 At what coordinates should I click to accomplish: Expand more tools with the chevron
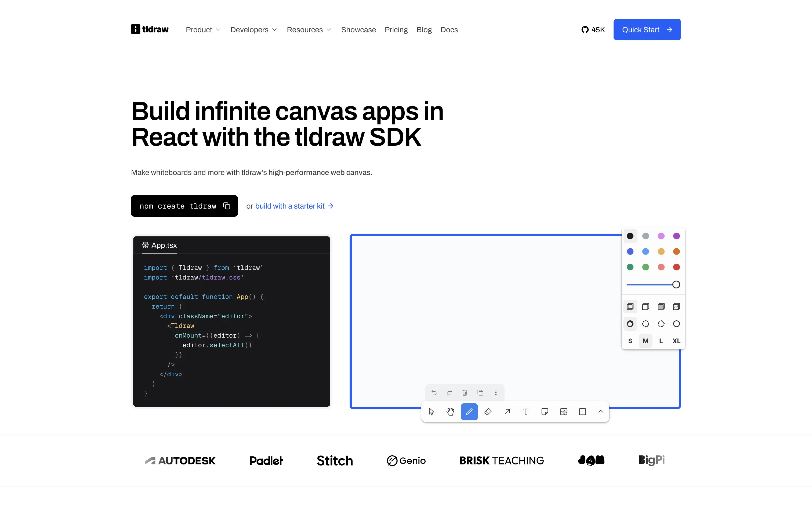601,412
